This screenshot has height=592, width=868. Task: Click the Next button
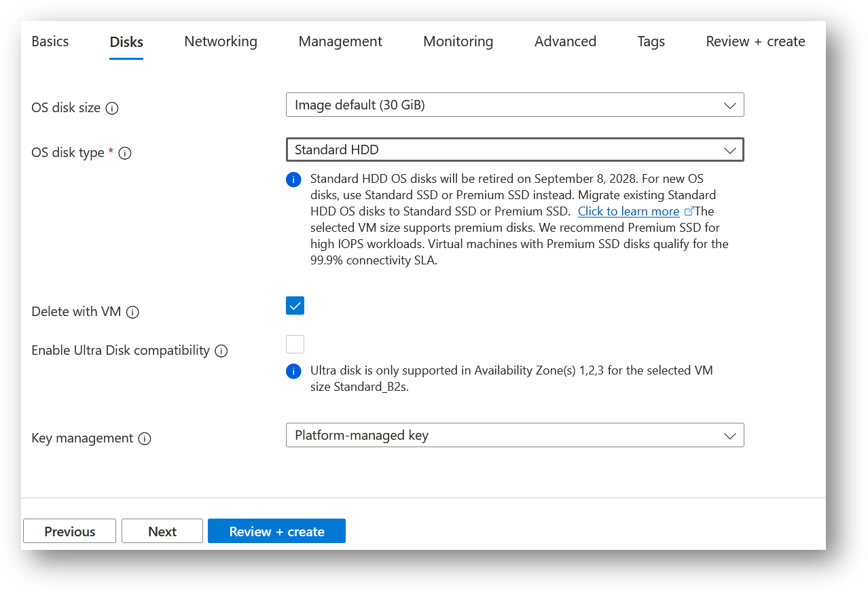pyautogui.click(x=162, y=532)
